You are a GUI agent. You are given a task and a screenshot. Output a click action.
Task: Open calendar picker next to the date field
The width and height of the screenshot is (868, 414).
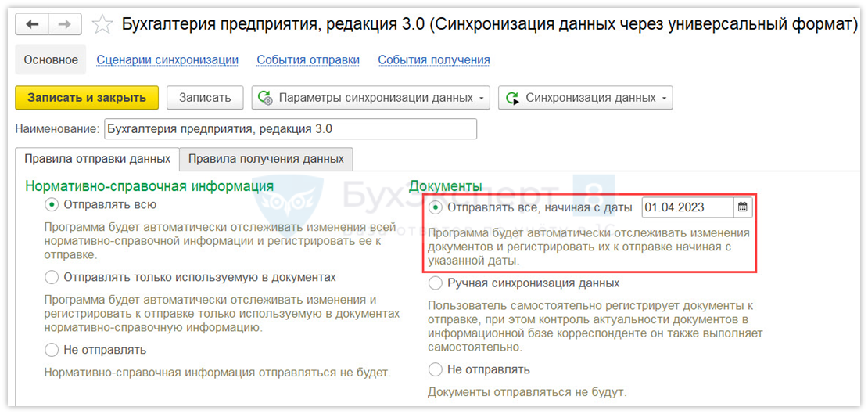point(743,208)
